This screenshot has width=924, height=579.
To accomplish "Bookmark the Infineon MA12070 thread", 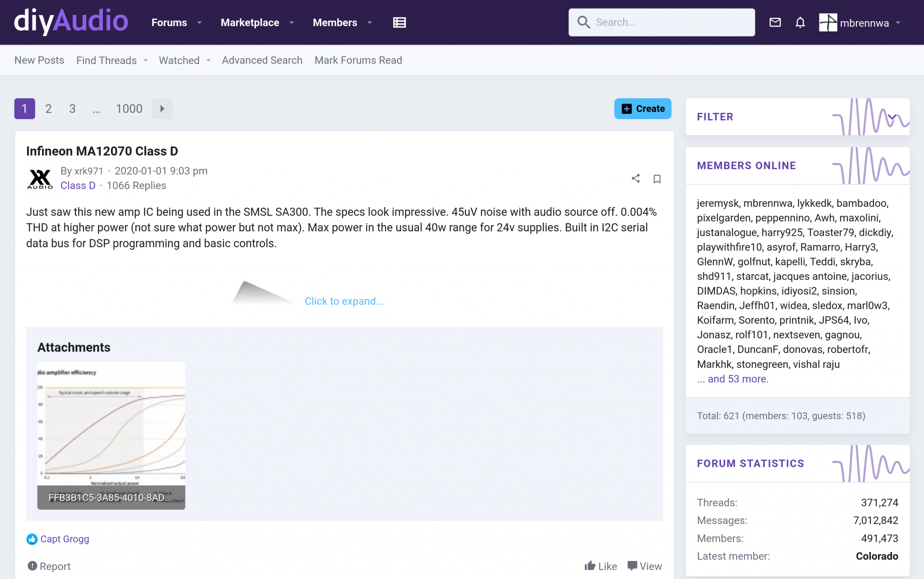I will click(x=657, y=179).
